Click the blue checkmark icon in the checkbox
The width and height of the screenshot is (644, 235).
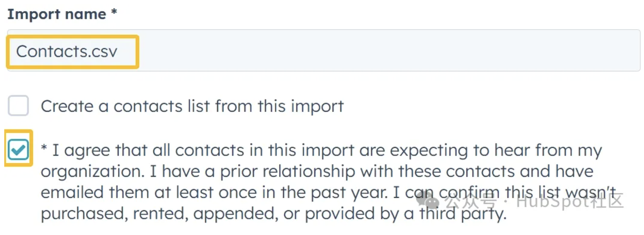[18, 149]
